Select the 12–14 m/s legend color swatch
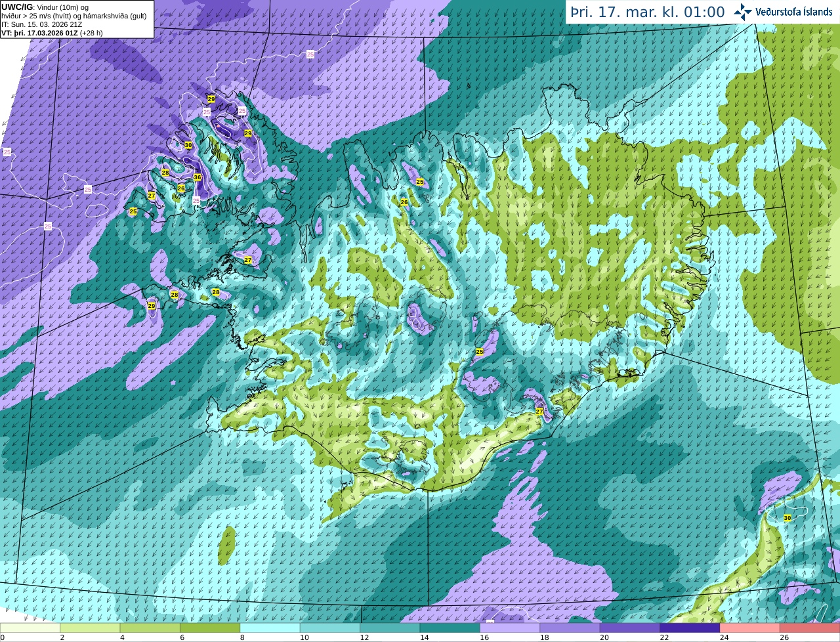 pyautogui.click(x=390, y=628)
